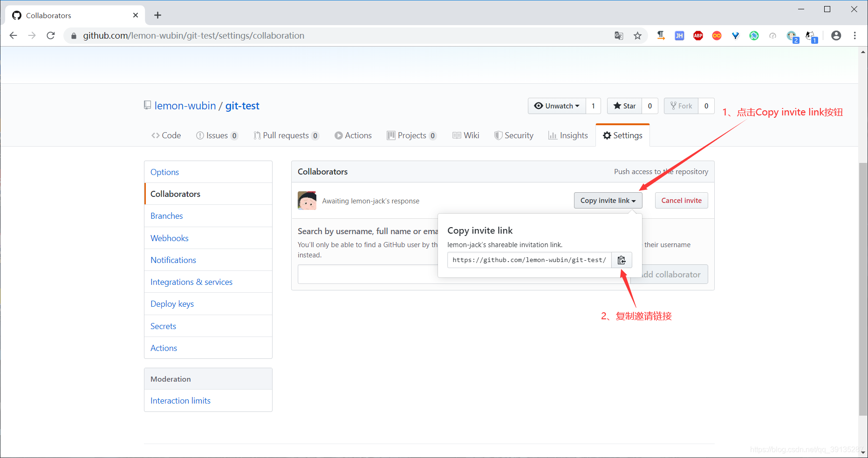
Task: Click the Fork button
Action: 681,106
